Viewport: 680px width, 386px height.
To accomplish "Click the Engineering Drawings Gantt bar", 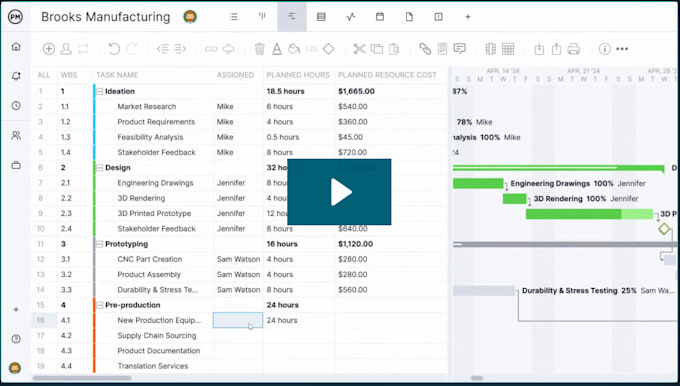I will coord(478,183).
